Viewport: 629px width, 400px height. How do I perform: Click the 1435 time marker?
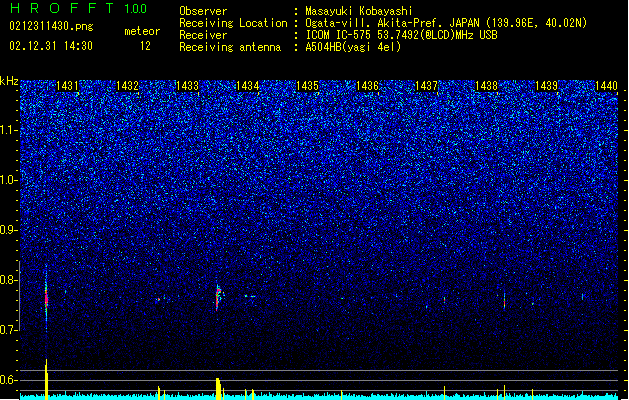(x=307, y=86)
